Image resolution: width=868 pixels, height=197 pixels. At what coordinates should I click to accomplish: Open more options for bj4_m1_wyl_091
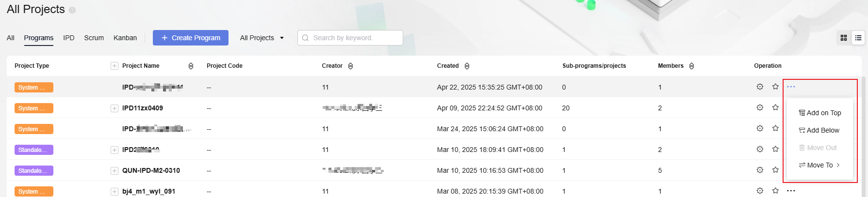pyautogui.click(x=791, y=191)
